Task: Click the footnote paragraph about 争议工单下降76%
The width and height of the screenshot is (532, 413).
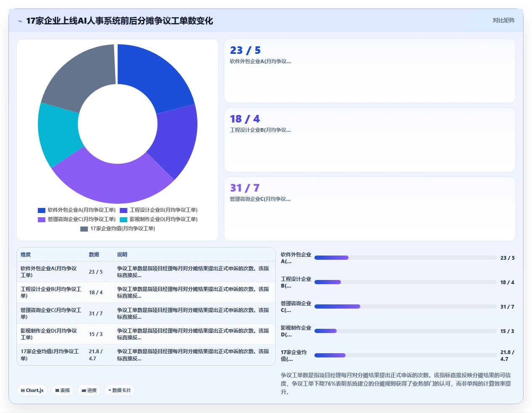Action: [396, 384]
